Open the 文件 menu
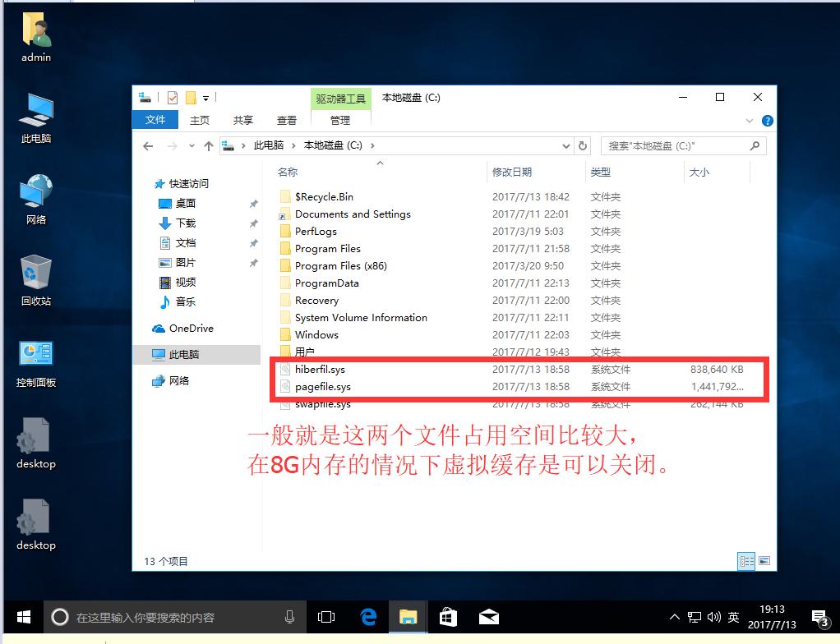This screenshot has width=840, height=644. (x=155, y=119)
